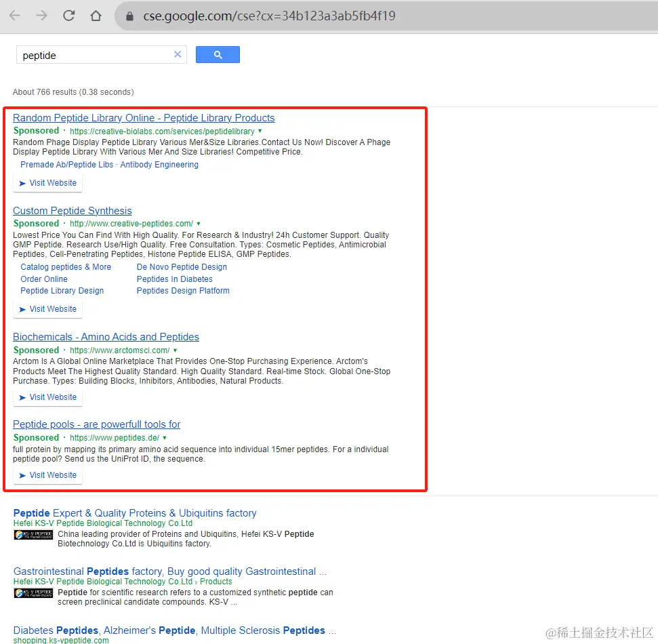The height and width of the screenshot is (644, 658).
Task: Open Gastrointestinal Peptides factory result
Action: coord(170,571)
